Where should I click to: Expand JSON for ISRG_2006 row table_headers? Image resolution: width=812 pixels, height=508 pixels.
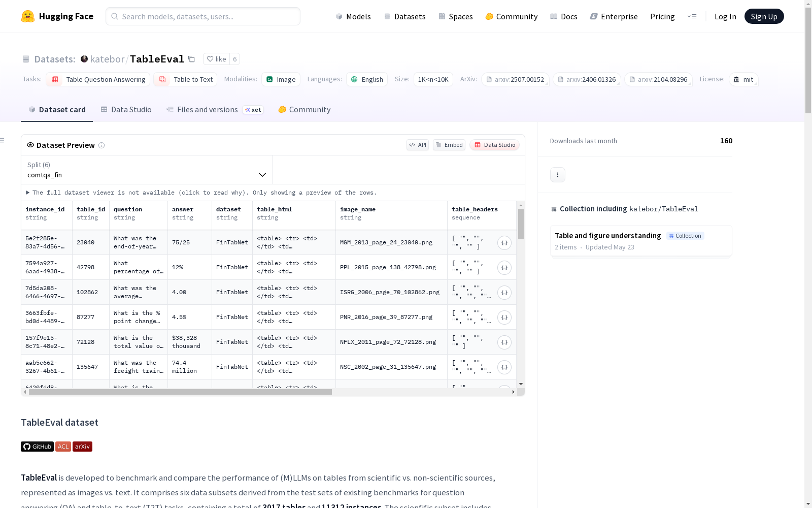point(504,293)
